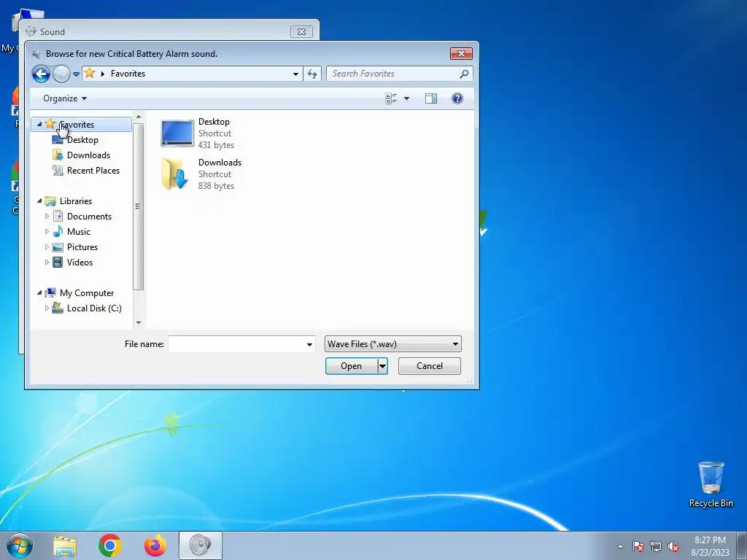Viewport: 747px width, 560px height.
Task: Select the Libraries node
Action: click(76, 201)
